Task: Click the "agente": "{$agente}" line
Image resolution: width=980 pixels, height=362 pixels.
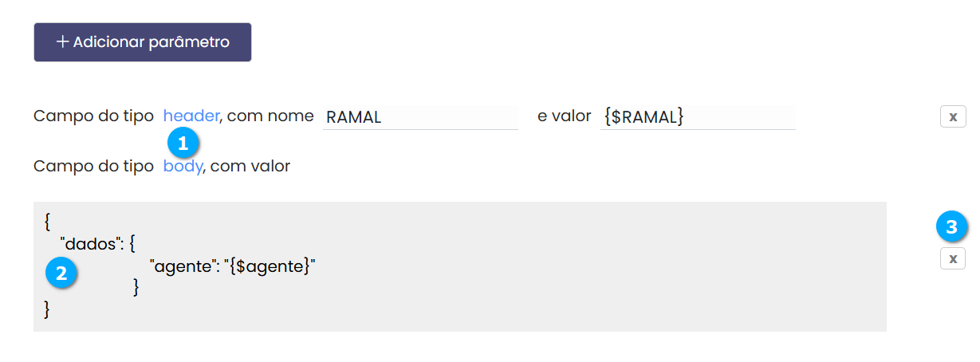Action: 233,266
